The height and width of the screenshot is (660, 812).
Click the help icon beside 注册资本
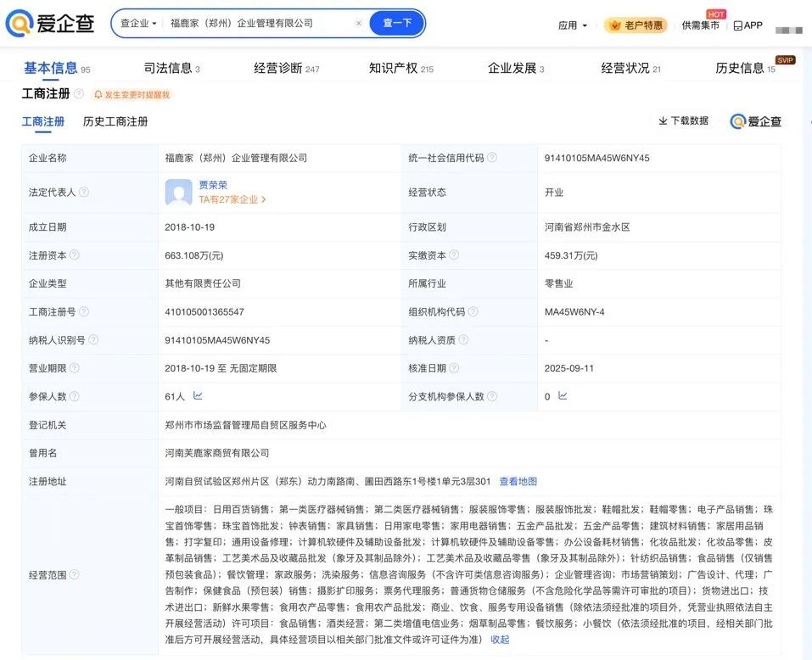[x=75, y=255]
